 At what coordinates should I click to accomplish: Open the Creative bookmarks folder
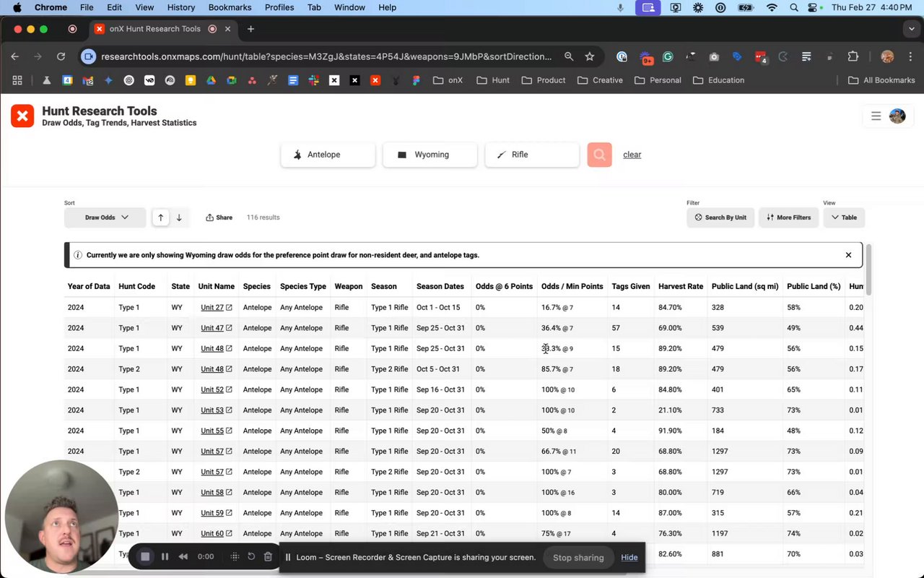point(600,80)
